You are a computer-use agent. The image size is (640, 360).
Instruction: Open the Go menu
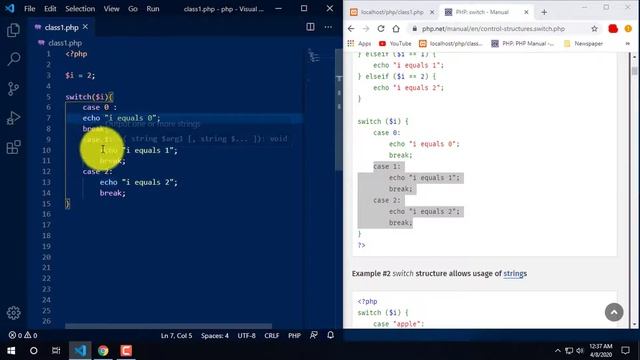tap(133, 9)
